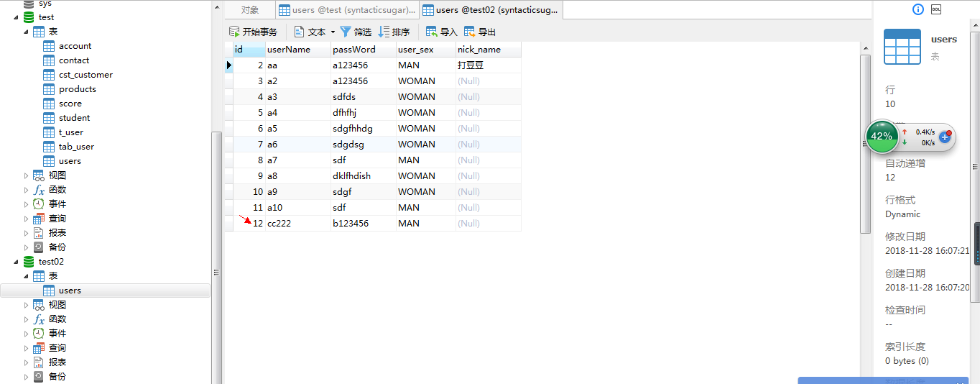
Task: Switch to users @test02 tab
Action: click(x=491, y=10)
